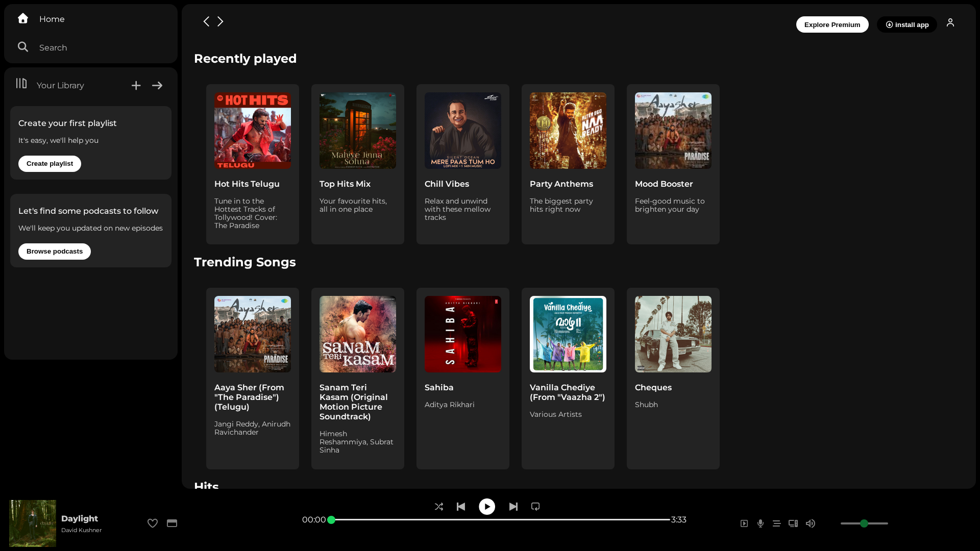Click Jangi Reddy, Anirudh Ravichander text
This screenshot has height=551, width=980.
click(x=252, y=429)
